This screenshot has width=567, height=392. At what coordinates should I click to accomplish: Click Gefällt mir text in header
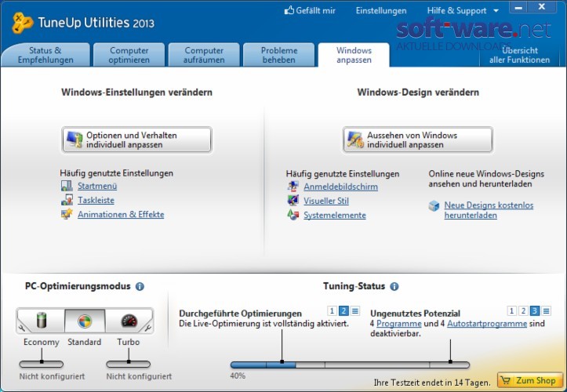[315, 11]
